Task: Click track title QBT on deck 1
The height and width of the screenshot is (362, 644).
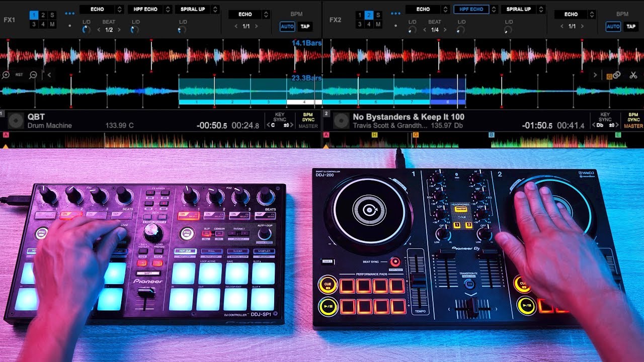Action: pyautogui.click(x=36, y=117)
